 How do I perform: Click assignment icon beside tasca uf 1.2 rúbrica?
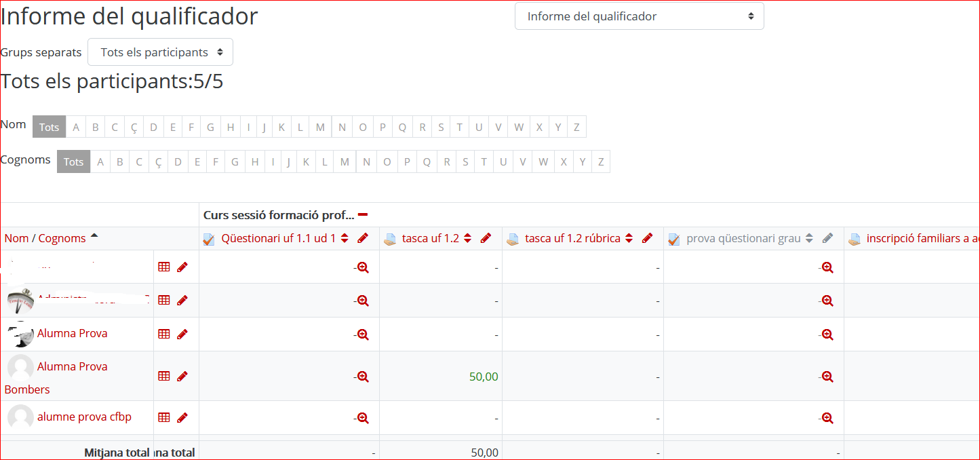tap(513, 239)
